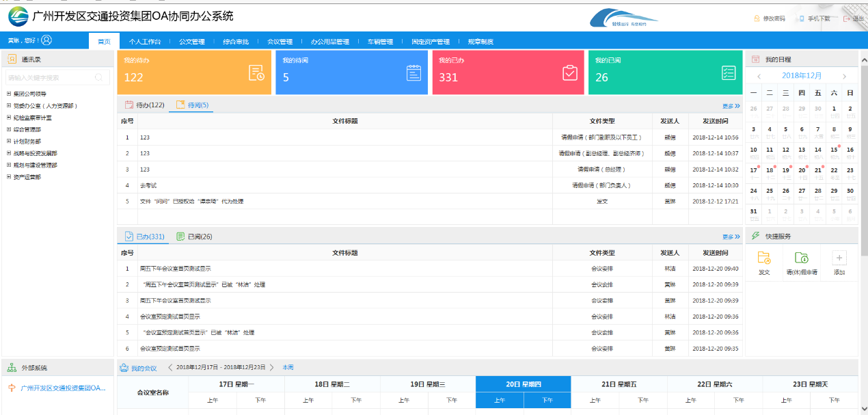Click the user avatar icon beside the greeting

click(x=46, y=40)
